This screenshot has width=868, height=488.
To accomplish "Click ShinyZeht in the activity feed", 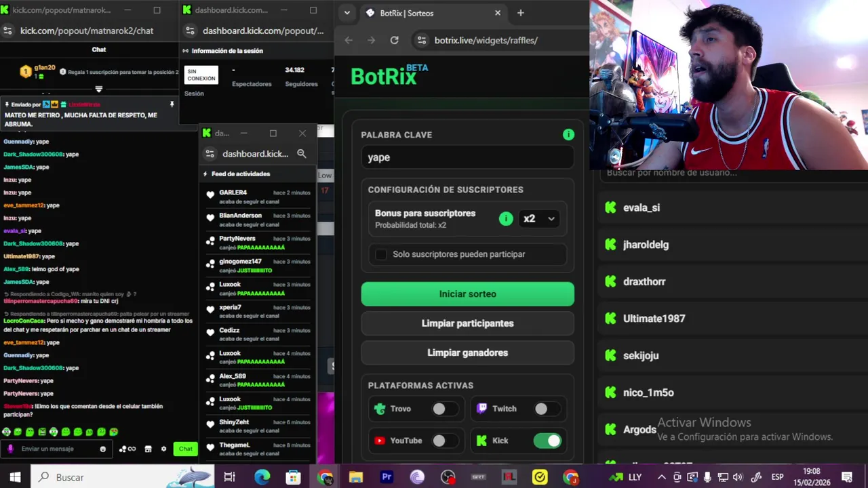I will [x=234, y=422].
